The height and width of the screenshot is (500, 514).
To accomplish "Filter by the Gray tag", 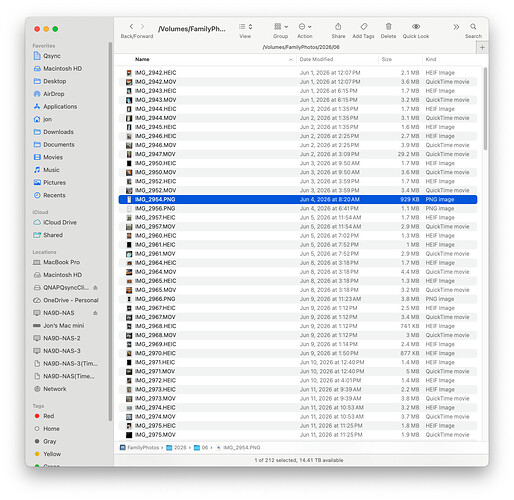I will click(49, 442).
